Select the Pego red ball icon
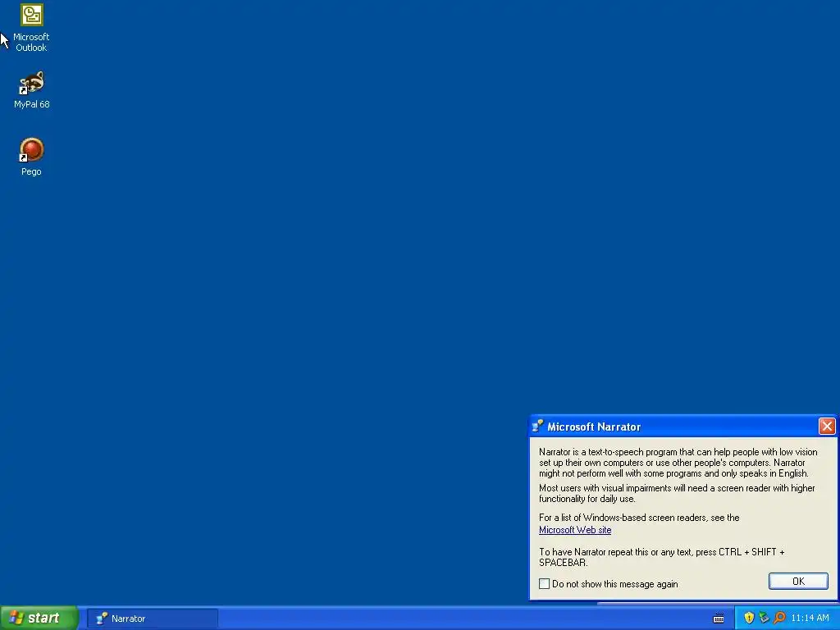Image resolution: width=840 pixels, height=630 pixels. (x=32, y=150)
